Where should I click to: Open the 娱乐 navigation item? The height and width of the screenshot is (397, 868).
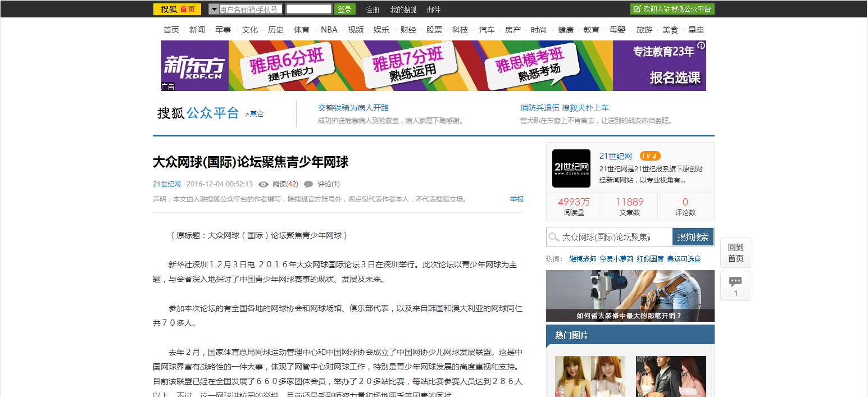381,30
